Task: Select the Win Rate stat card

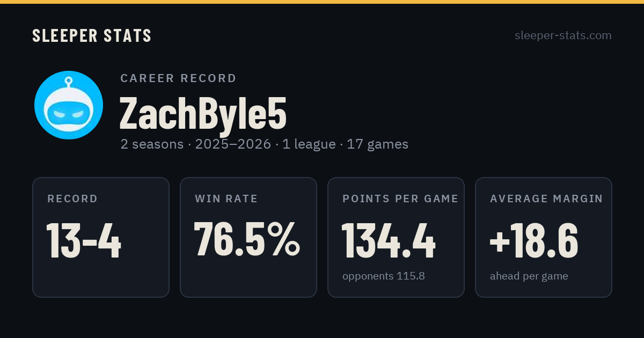Action: [248, 237]
